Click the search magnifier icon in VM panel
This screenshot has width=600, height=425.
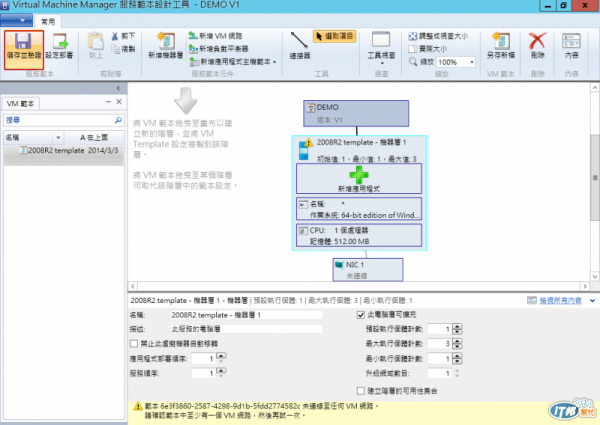(118, 120)
